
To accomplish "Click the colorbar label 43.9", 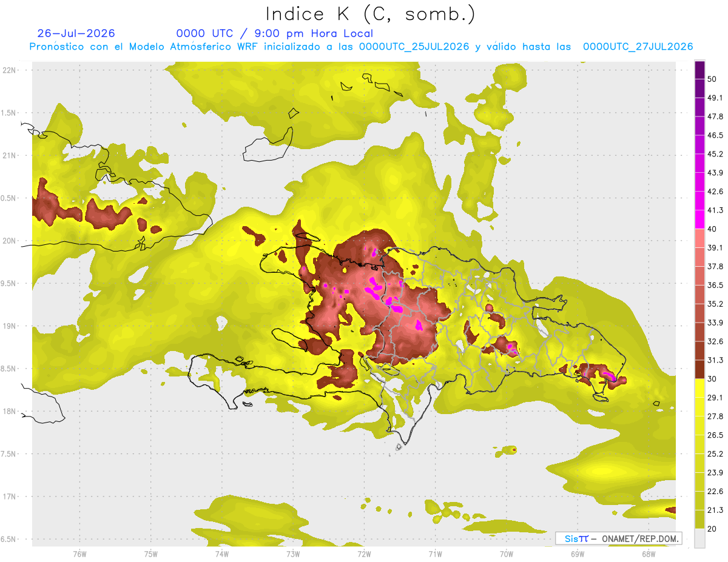I will click(x=715, y=173).
